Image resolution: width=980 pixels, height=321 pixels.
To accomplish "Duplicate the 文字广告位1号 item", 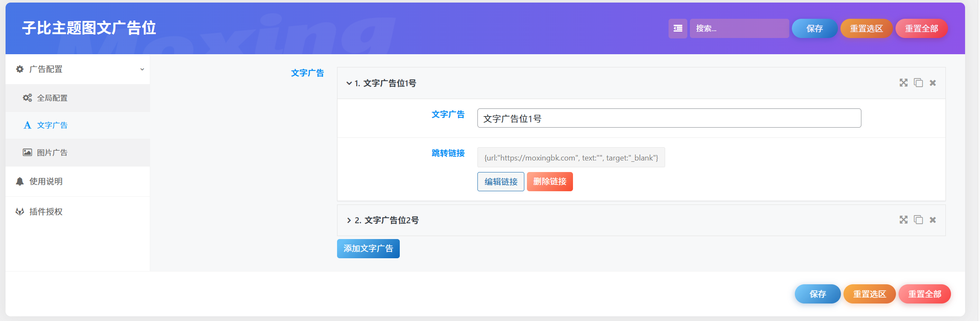I will [x=918, y=83].
